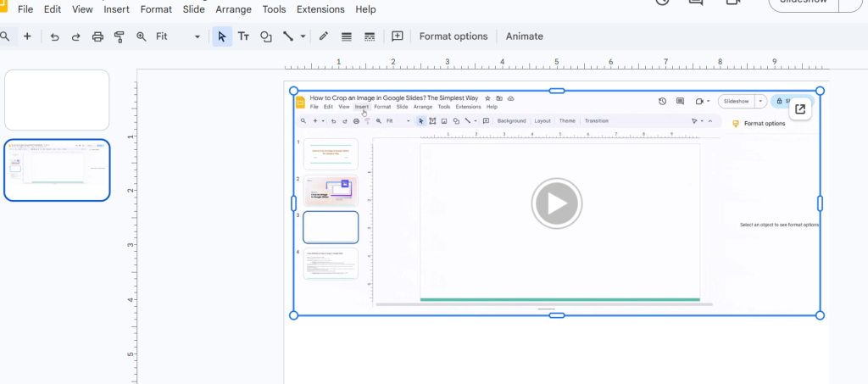This screenshot has width=868, height=384.
Task: Open the Border color pencil icon
Action: coord(324,36)
